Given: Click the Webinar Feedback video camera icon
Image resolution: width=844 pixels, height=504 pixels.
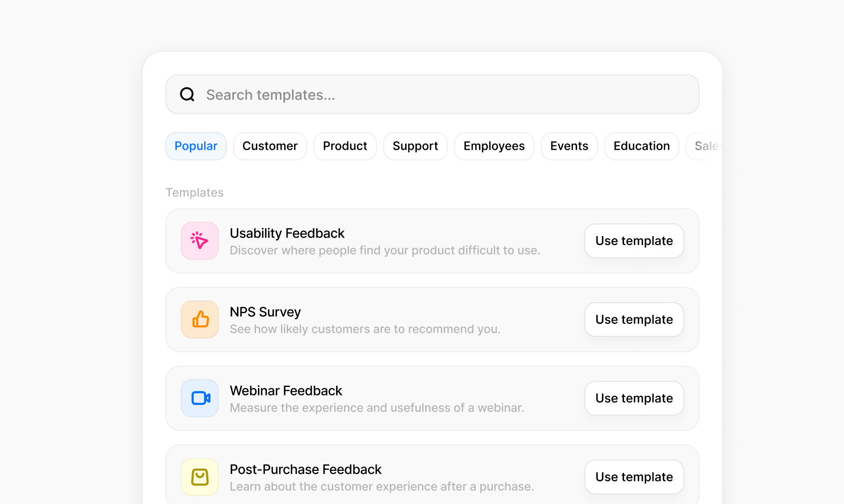Looking at the screenshot, I should (200, 398).
